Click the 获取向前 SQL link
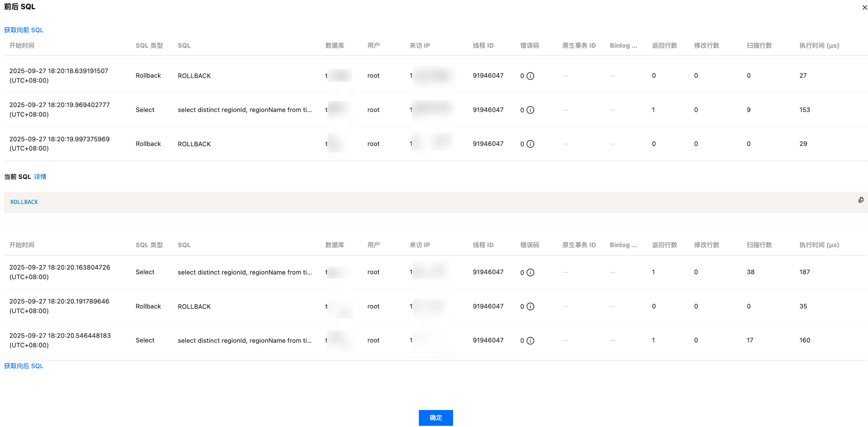Screen dimensions: 868x427 coord(24,30)
